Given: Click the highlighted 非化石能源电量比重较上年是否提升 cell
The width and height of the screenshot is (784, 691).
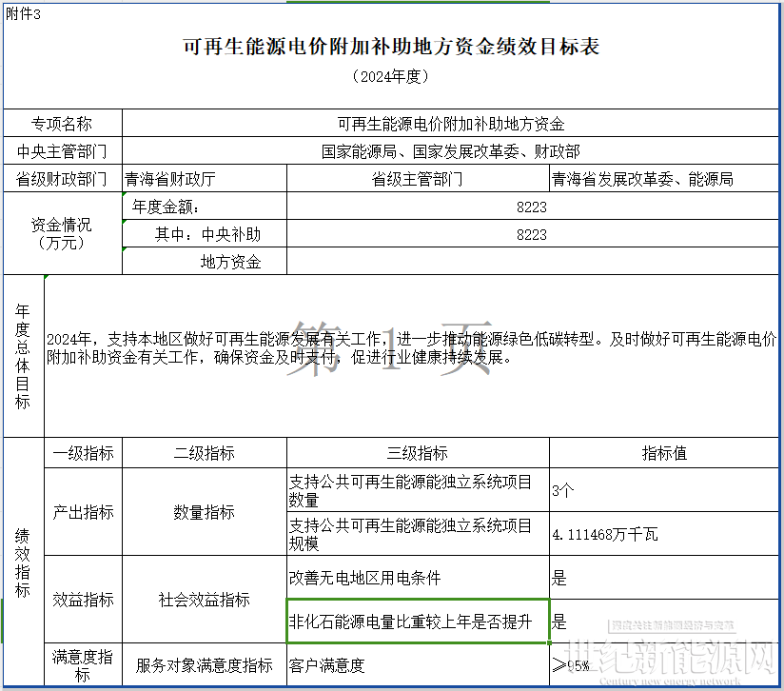Looking at the screenshot, I should [x=418, y=621].
